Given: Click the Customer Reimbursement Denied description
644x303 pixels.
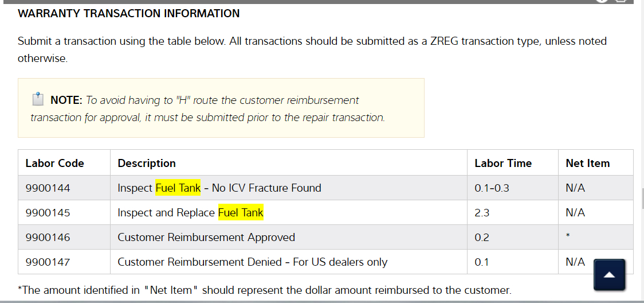Looking at the screenshot, I should tap(252, 262).
